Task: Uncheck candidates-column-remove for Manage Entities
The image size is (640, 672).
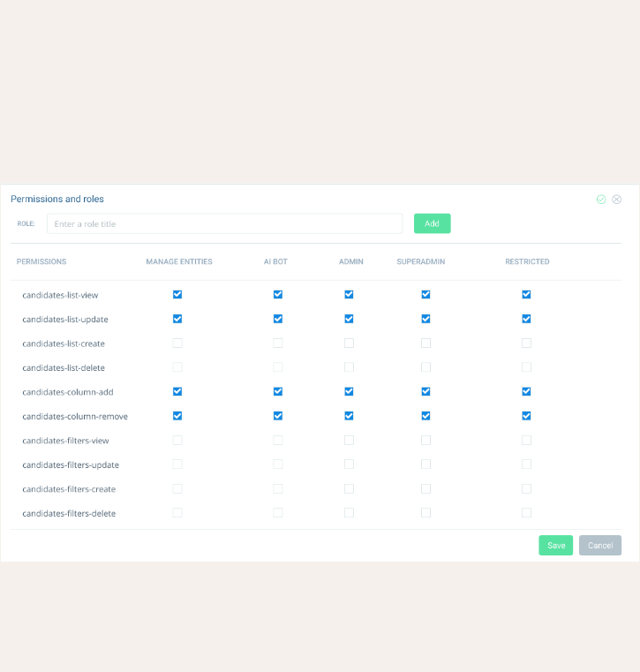Action: click(x=177, y=416)
